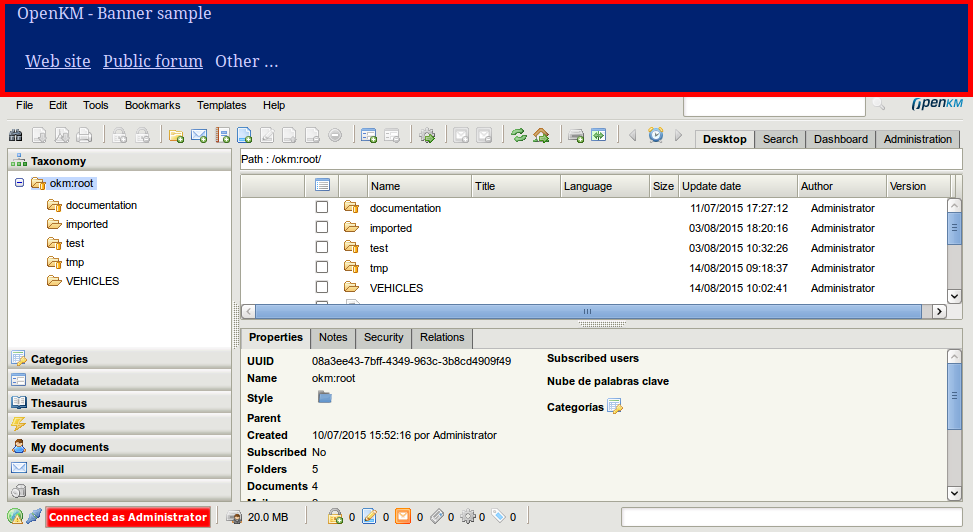Click the magnifier quick search icon
The width and height of the screenshot is (973, 532).
click(x=879, y=104)
